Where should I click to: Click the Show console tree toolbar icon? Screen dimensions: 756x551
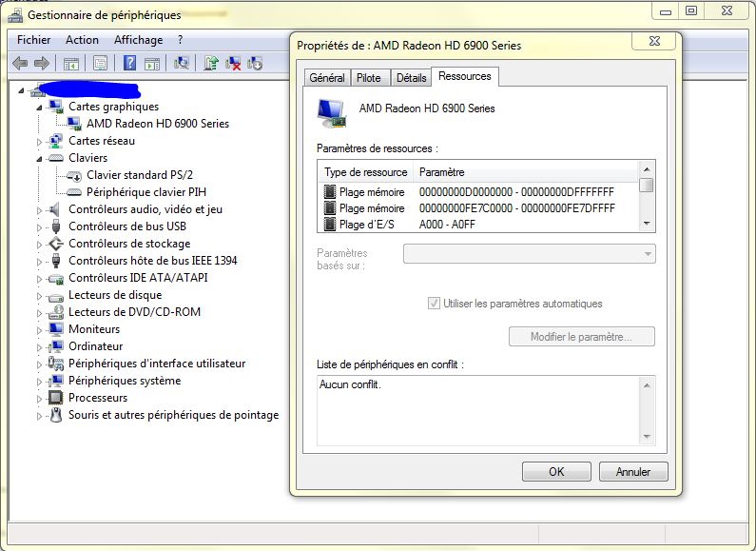tap(71, 63)
